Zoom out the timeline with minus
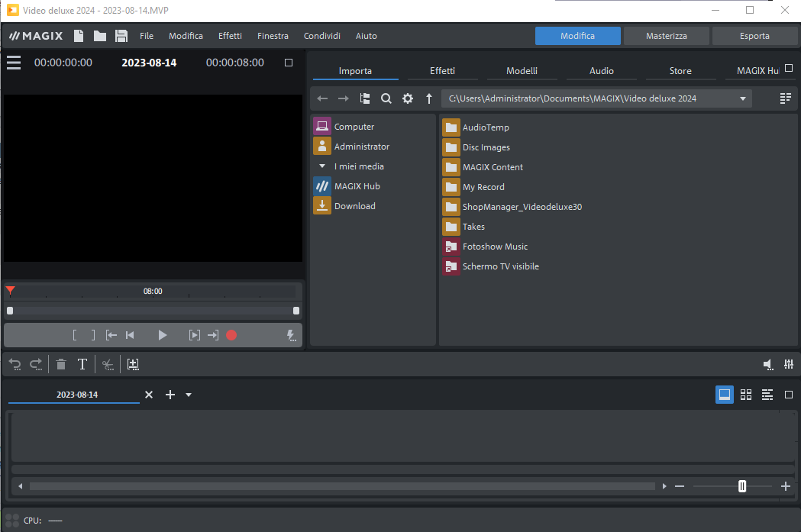The height and width of the screenshot is (532, 801). [x=680, y=486]
